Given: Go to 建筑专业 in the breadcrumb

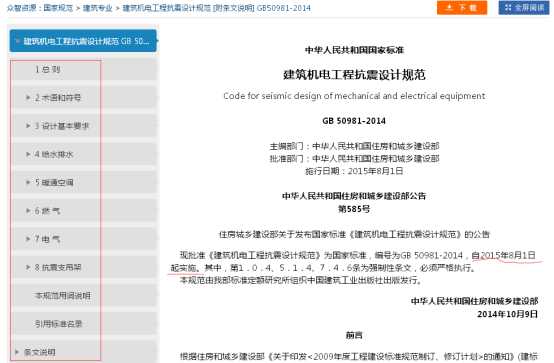Looking at the screenshot, I should tap(98, 8).
